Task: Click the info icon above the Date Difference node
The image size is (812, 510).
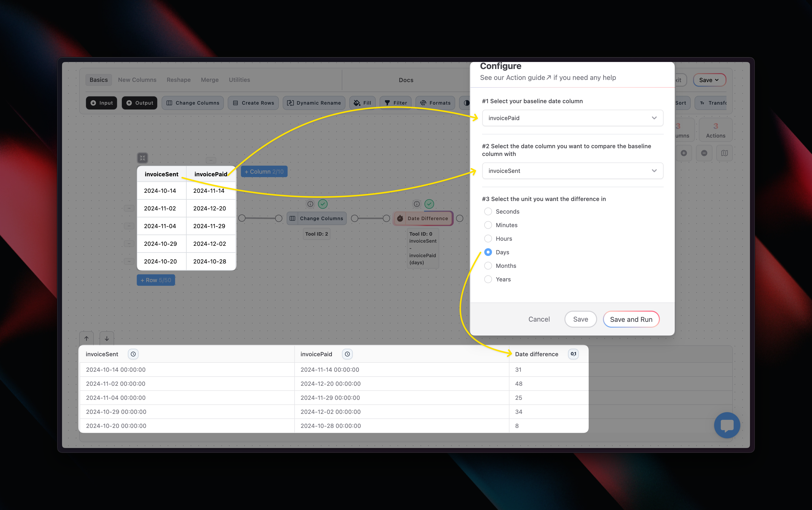Action: pos(417,204)
